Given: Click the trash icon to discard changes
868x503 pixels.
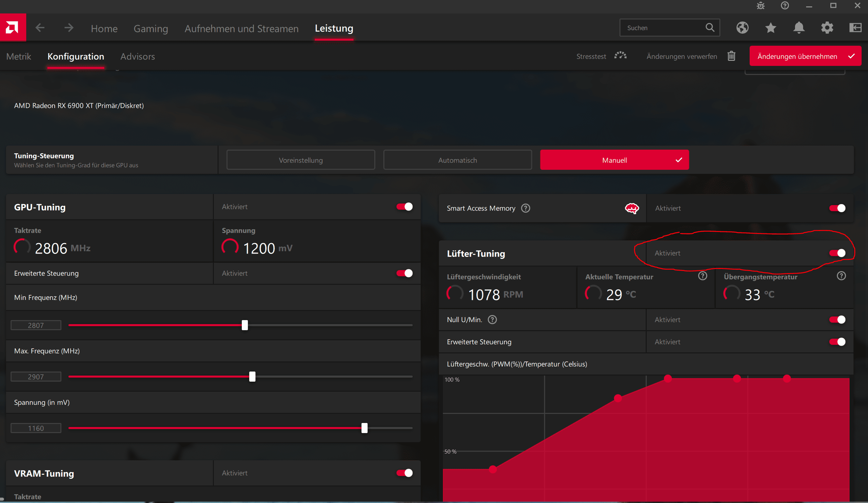Looking at the screenshot, I should click(731, 56).
